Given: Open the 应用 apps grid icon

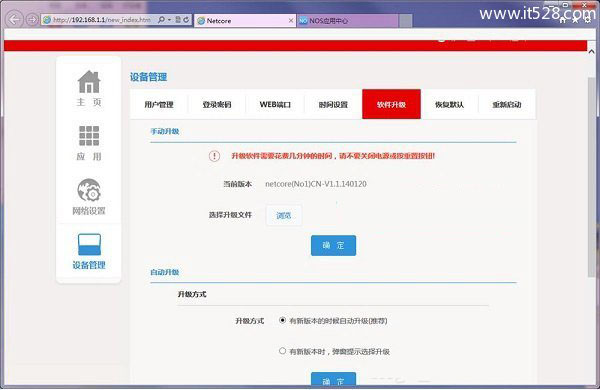Looking at the screenshot, I should 89,136.
